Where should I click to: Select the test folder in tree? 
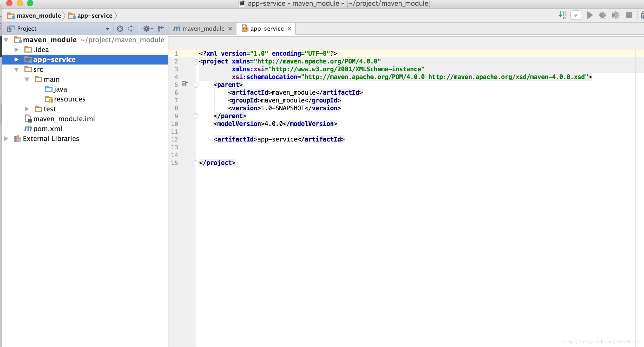point(45,109)
